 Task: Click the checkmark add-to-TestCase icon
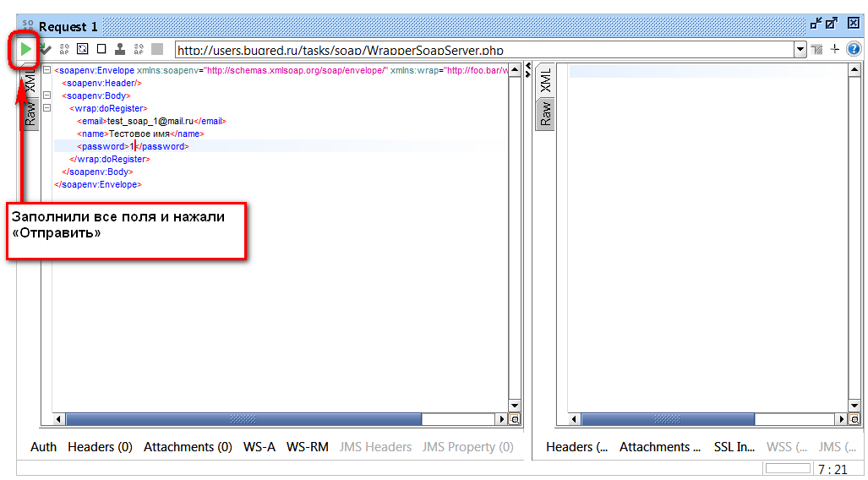pos(46,50)
